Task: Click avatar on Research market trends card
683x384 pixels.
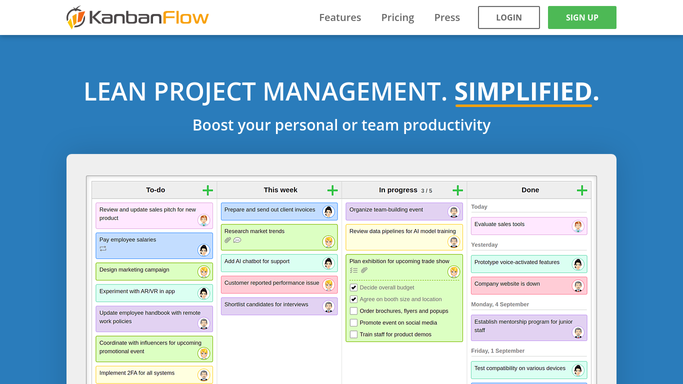Action: pos(328,242)
